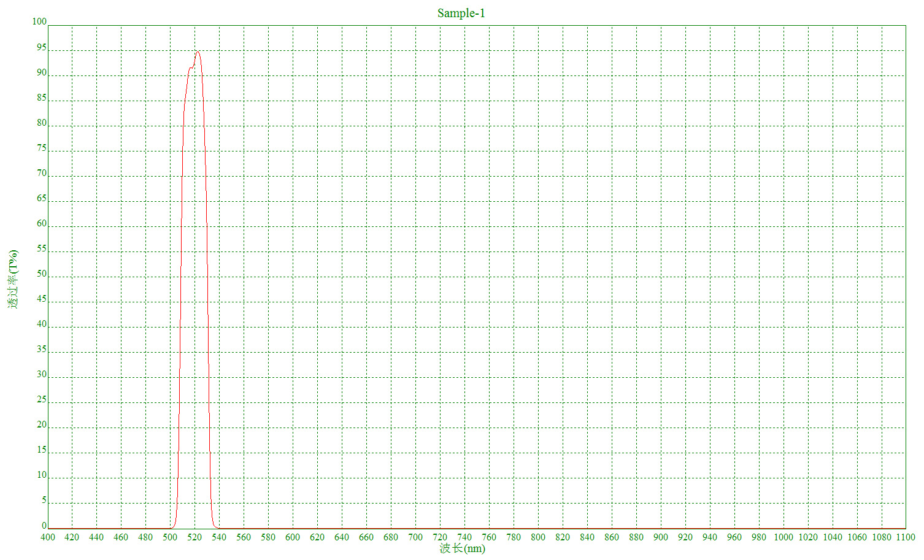Select the 660 wavelength tick label

(366, 537)
